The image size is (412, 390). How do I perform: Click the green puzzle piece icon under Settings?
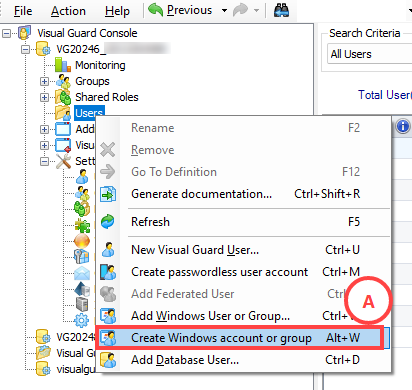pyautogui.click(x=82, y=225)
